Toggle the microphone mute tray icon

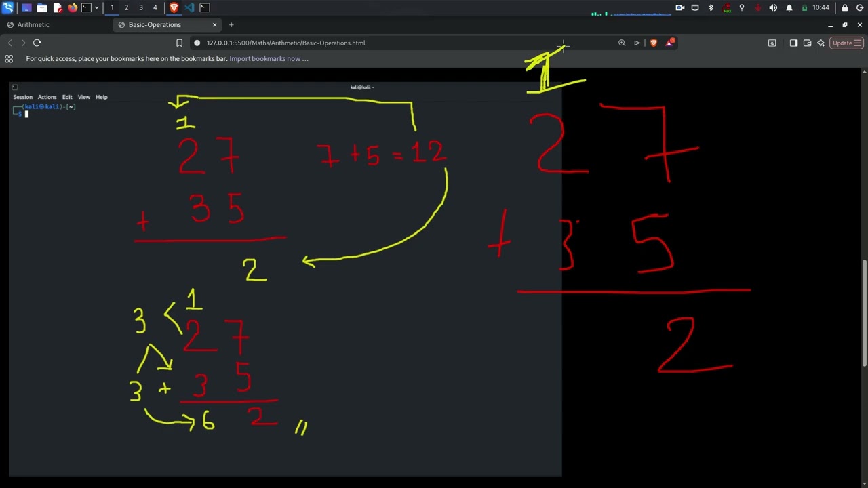click(757, 7)
